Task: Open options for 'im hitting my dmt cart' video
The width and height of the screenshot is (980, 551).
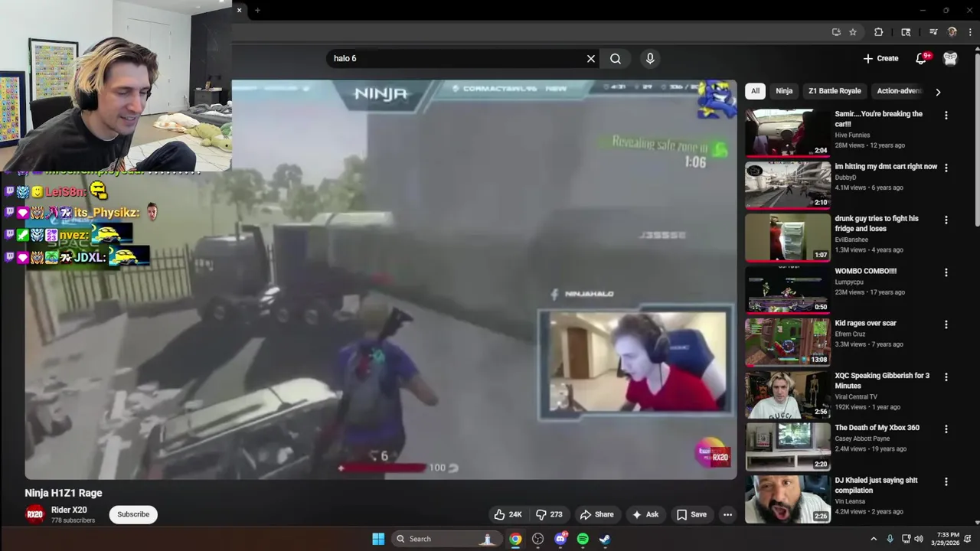Action: [x=946, y=168]
